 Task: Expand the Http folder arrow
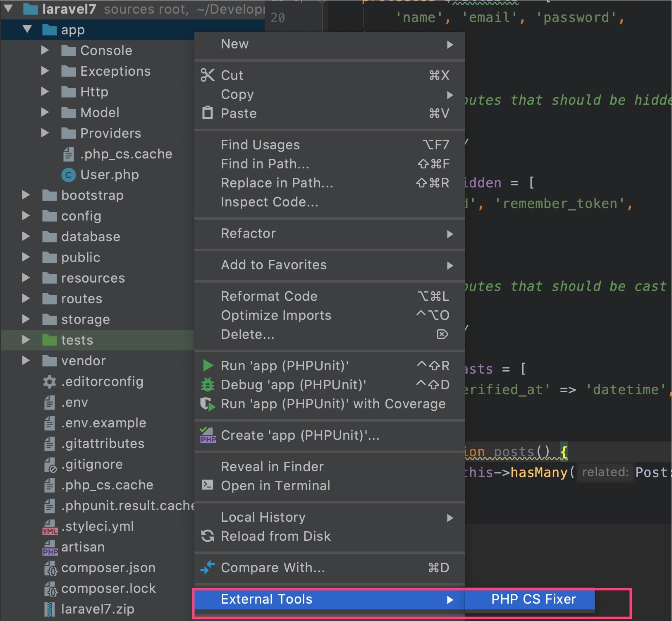click(x=45, y=91)
